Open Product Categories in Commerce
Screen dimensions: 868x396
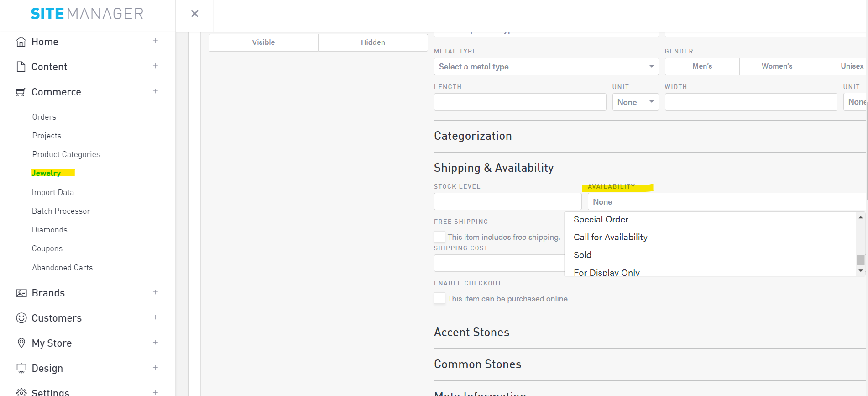[66, 154]
